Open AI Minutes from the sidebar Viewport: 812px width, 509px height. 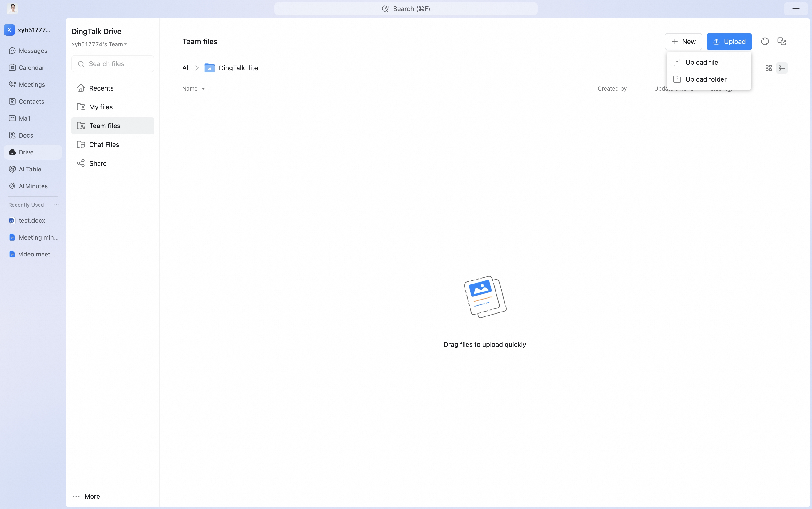33,186
